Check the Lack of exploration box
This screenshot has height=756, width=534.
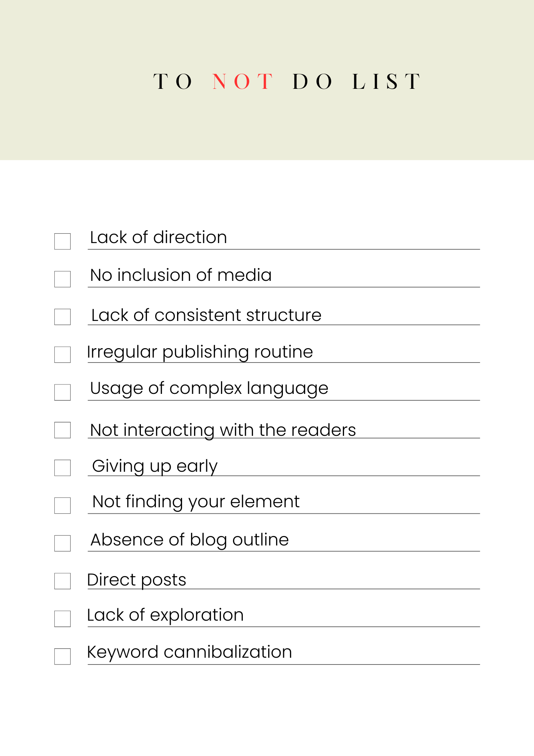[x=62, y=619]
